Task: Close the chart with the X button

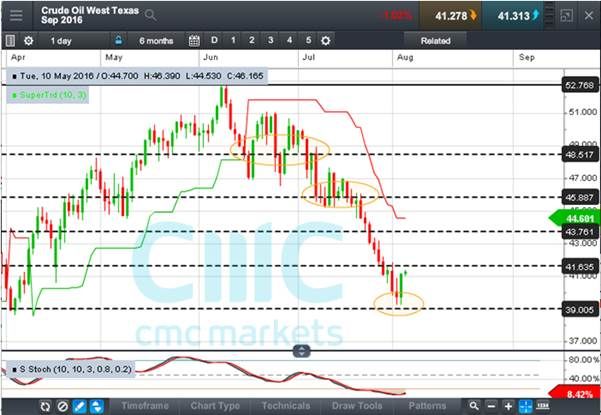Action: pyautogui.click(x=589, y=16)
